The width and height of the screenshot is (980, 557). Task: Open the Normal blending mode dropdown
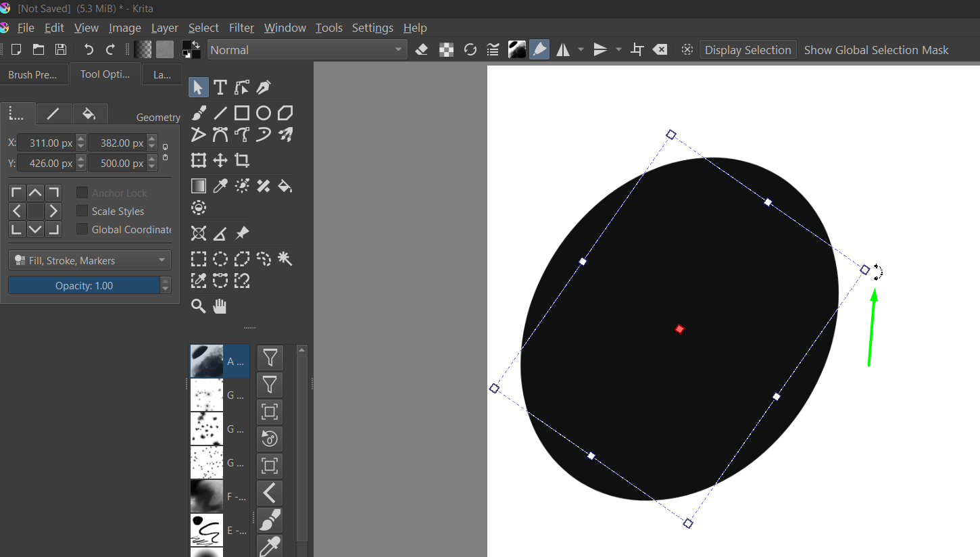click(x=307, y=50)
